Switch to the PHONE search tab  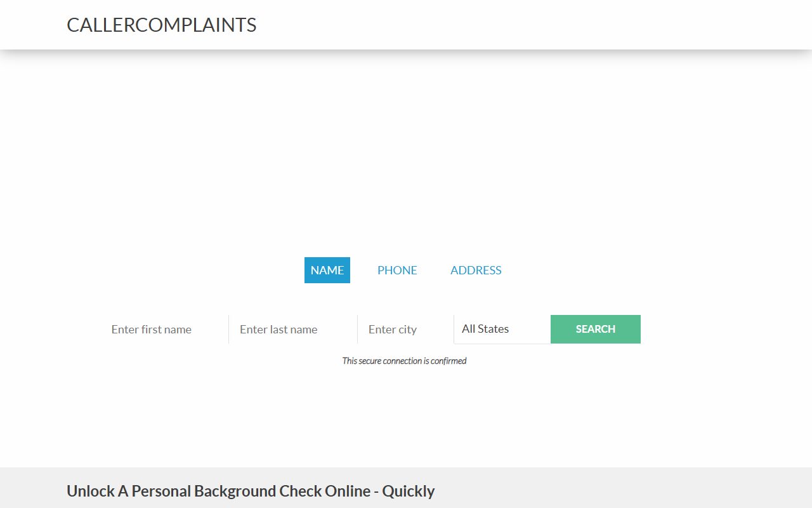point(397,270)
